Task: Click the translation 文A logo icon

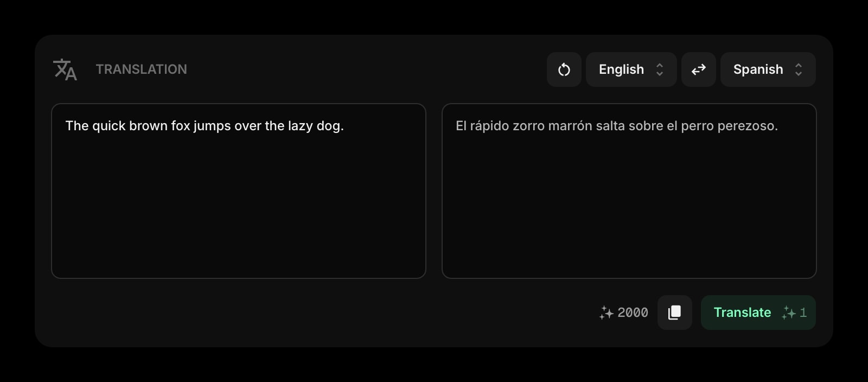Action: pyautogui.click(x=66, y=69)
